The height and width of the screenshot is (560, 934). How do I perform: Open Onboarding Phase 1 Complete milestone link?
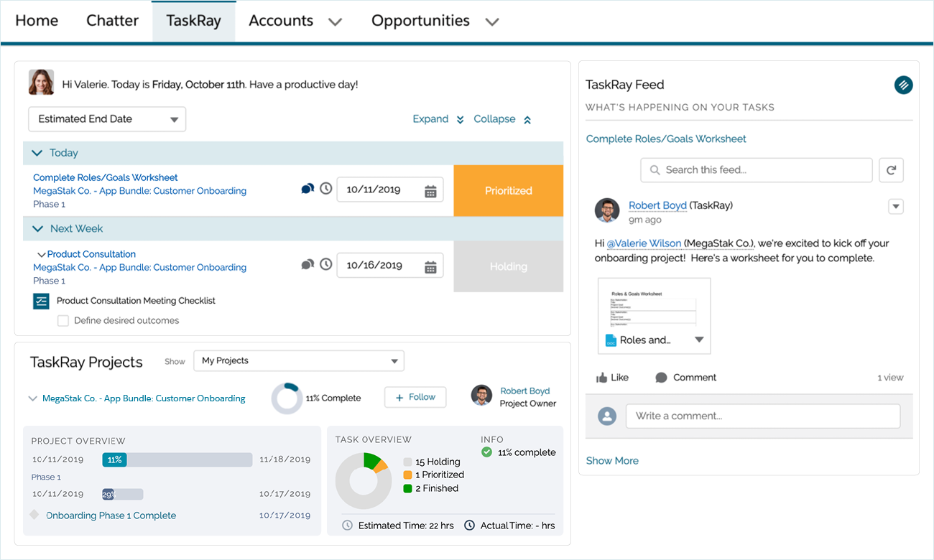pos(111,515)
